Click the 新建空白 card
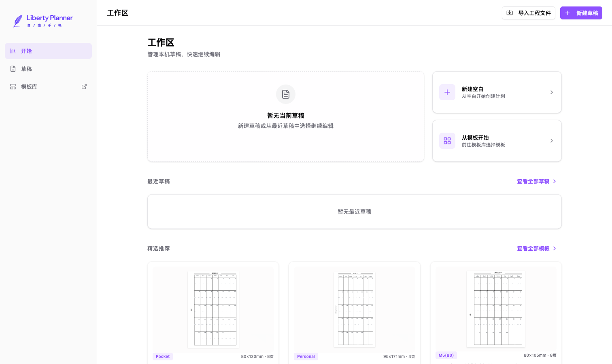The width and height of the screenshot is (612, 364). tap(497, 92)
